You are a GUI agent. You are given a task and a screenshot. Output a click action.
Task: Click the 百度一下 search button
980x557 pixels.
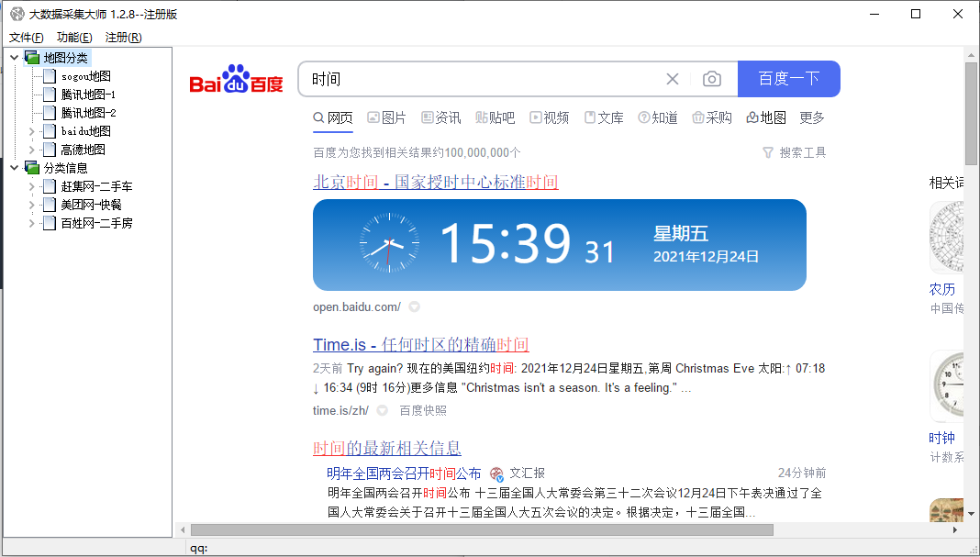(789, 79)
